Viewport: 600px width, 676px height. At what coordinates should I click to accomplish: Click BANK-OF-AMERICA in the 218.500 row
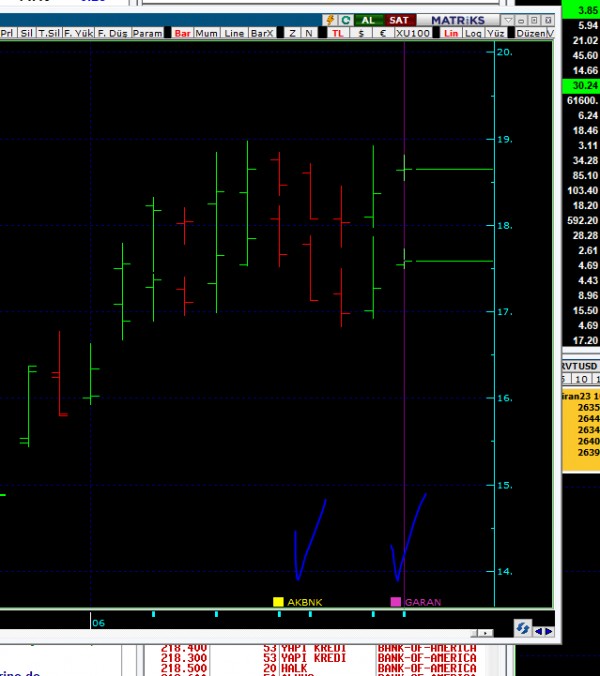(x=427, y=668)
